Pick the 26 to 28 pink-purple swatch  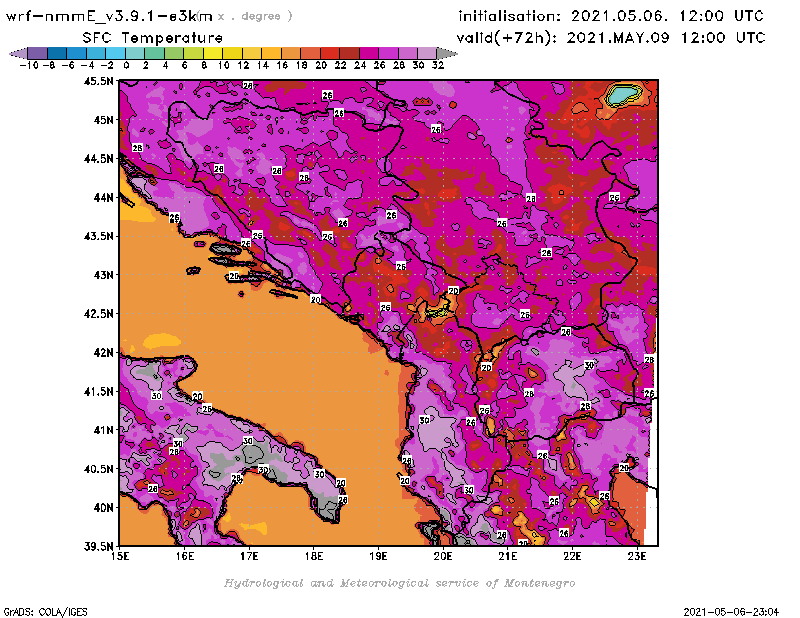[x=388, y=53]
